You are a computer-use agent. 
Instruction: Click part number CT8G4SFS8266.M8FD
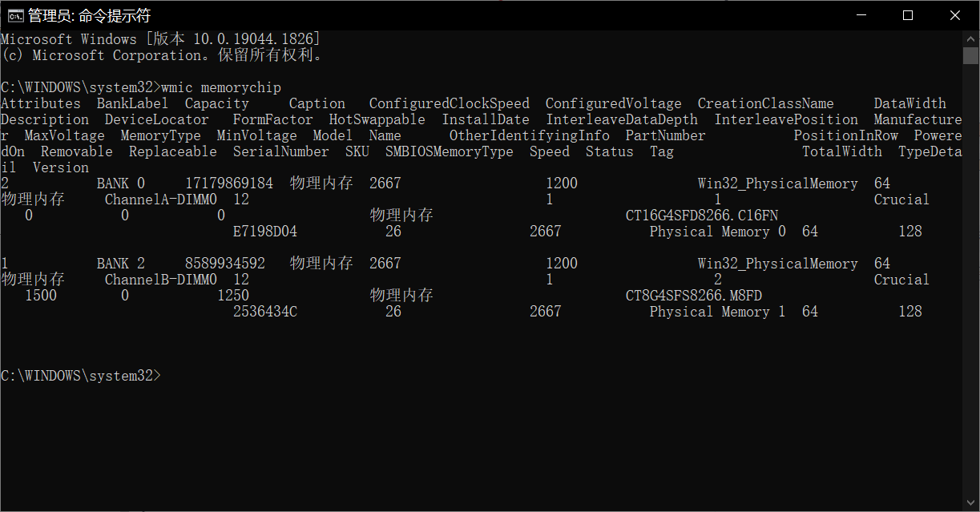pos(693,296)
